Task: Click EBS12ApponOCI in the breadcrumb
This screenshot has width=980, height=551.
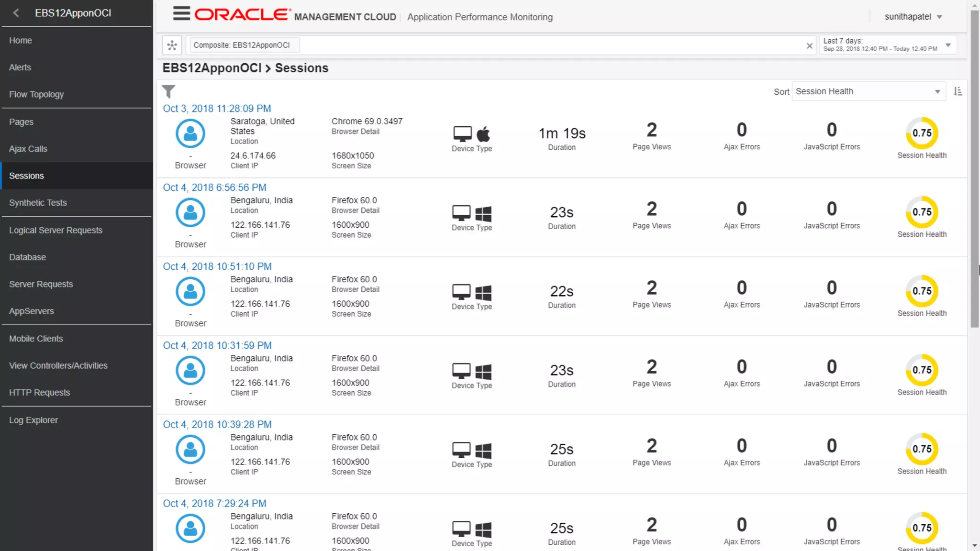Action: 212,68
